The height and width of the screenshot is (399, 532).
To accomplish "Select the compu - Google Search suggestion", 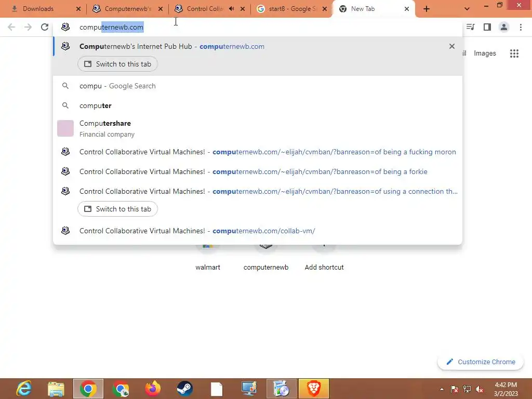I will click(x=258, y=86).
